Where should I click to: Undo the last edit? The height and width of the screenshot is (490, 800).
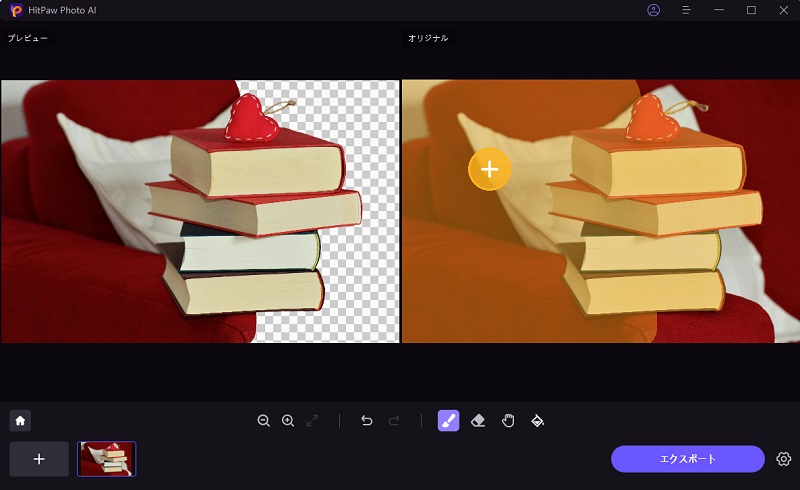(x=366, y=421)
